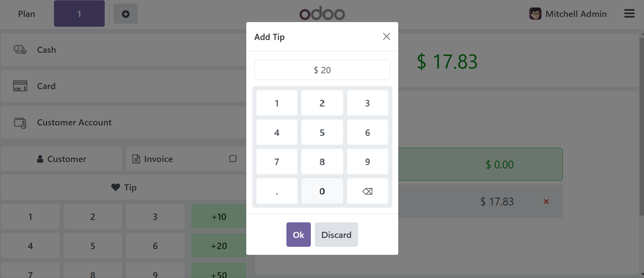Tick the Invoice checkbox
Image resolution: width=644 pixels, height=278 pixels.
[233, 159]
